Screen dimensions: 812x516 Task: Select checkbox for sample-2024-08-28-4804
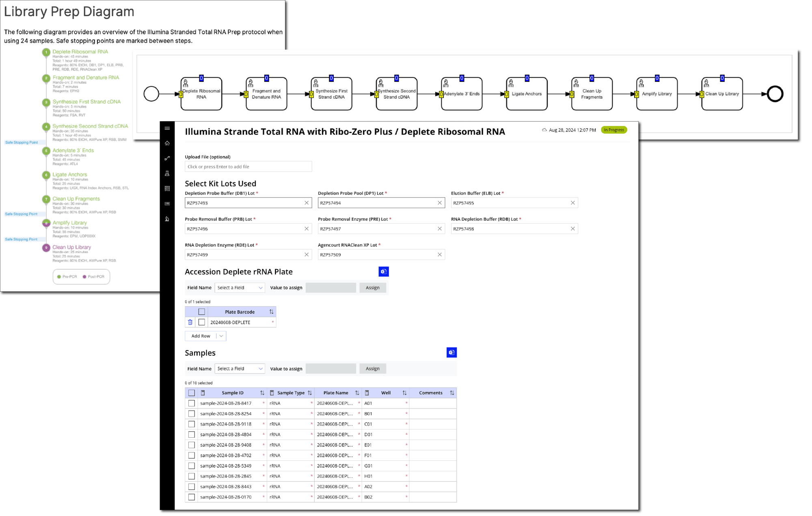[x=192, y=434]
